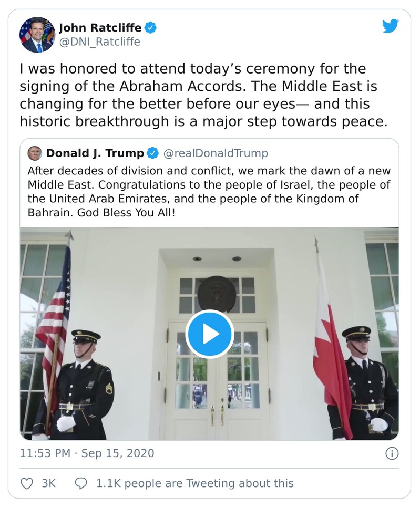The height and width of the screenshot is (508, 420).
Task: Open John Ratcliffe's profile picture
Action: [37, 35]
